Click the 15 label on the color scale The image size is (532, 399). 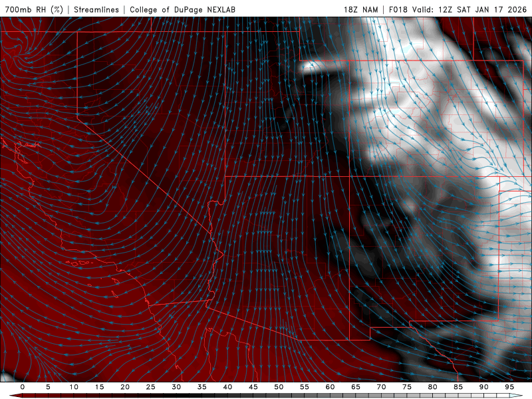point(99,387)
